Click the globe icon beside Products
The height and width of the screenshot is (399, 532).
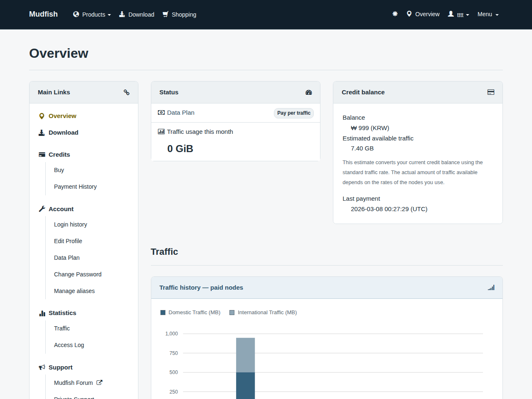pos(76,14)
